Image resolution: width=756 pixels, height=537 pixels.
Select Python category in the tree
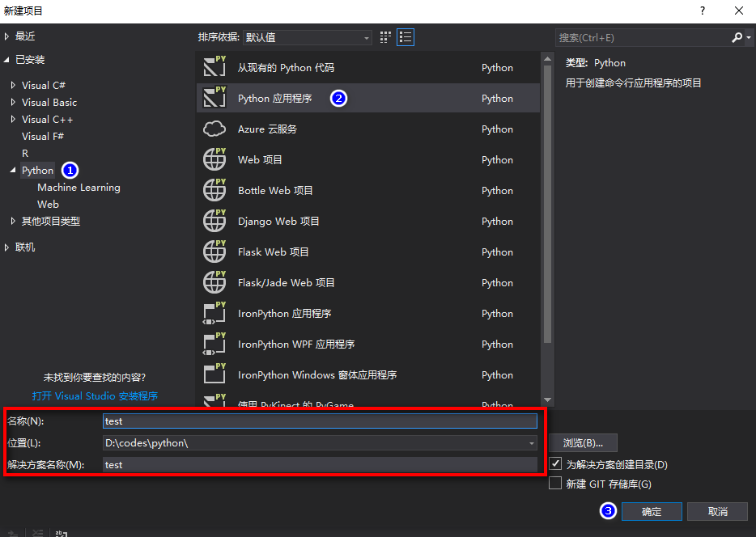[x=37, y=171]
